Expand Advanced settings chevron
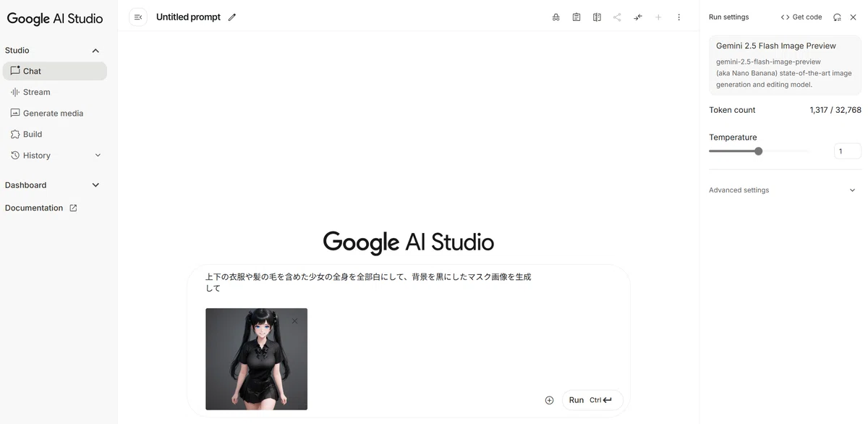868x424 pixels. pyautogui.click(x=852, y=190)
